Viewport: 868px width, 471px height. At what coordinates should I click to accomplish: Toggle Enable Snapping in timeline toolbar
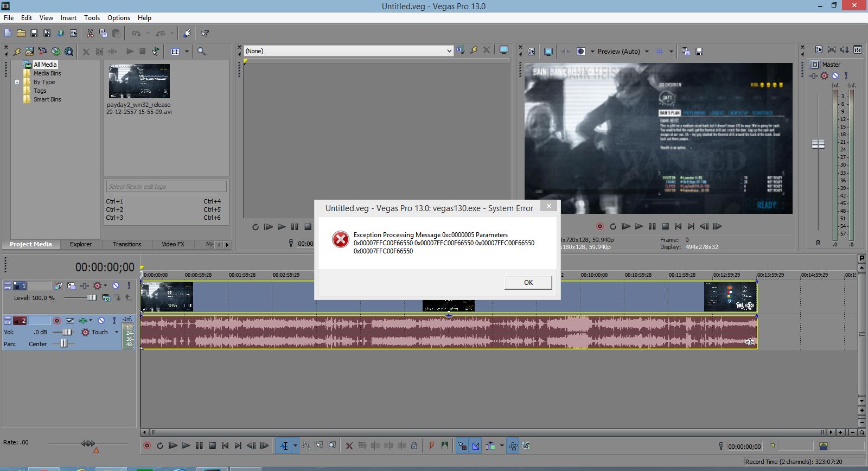[x=462, y=445]
